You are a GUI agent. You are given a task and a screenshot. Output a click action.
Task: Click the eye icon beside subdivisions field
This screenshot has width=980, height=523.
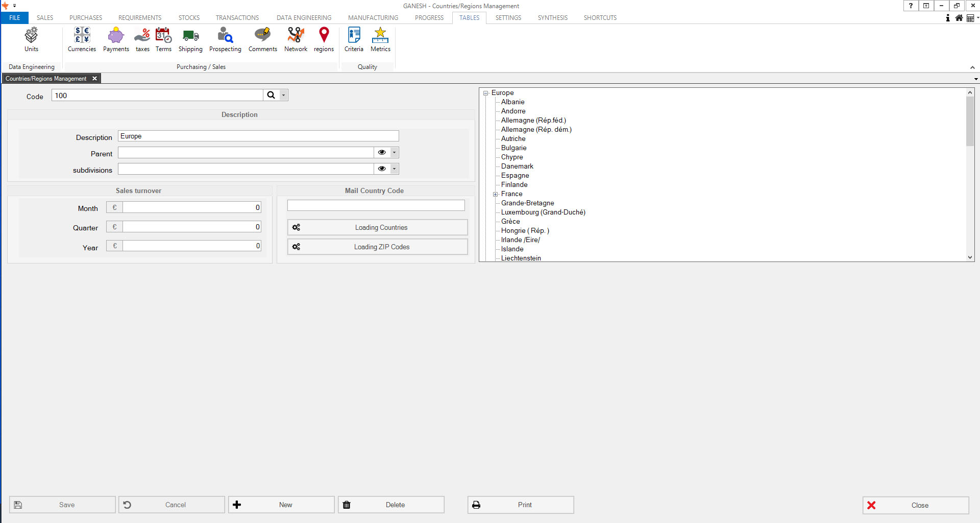coord(381,169)
